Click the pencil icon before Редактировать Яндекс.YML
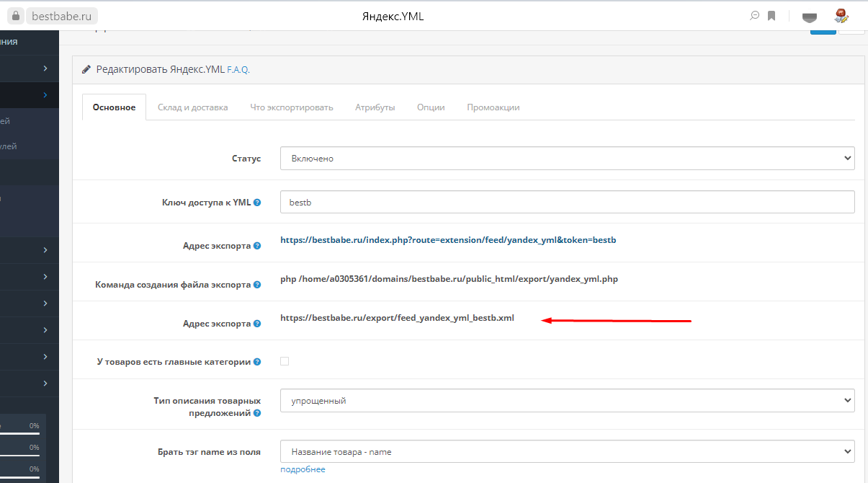Image resolution: width=868 pixels, height=483 pixels. coord(87,70)
